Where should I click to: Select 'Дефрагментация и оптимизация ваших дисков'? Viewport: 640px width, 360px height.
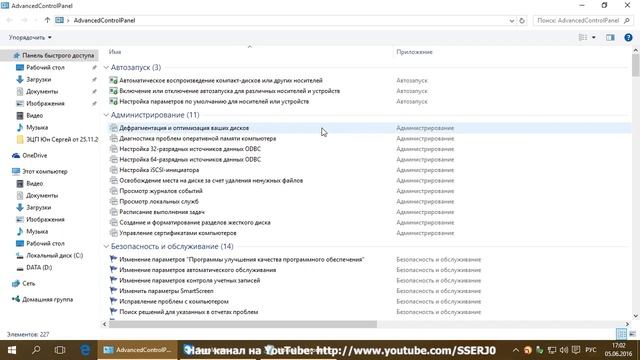point(184,128)
